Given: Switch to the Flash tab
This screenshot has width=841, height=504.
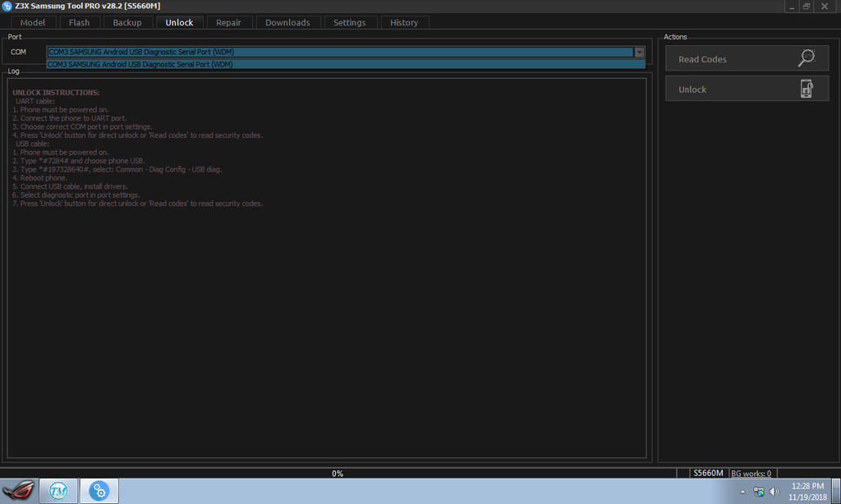Looking at the screenshot, I should [x=79, y=22].
